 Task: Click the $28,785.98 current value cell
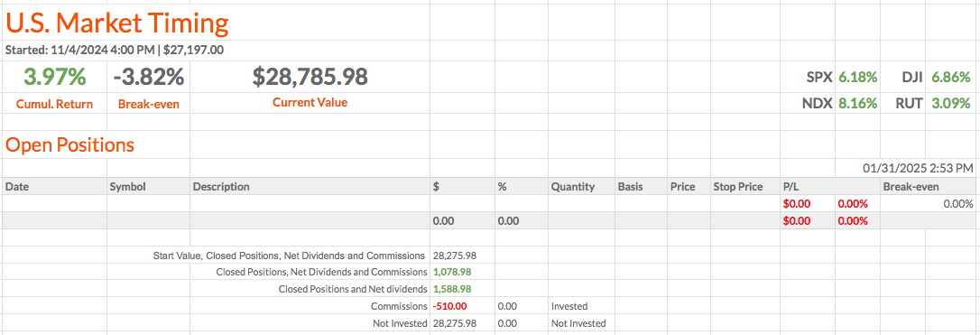tap(310, 77)
